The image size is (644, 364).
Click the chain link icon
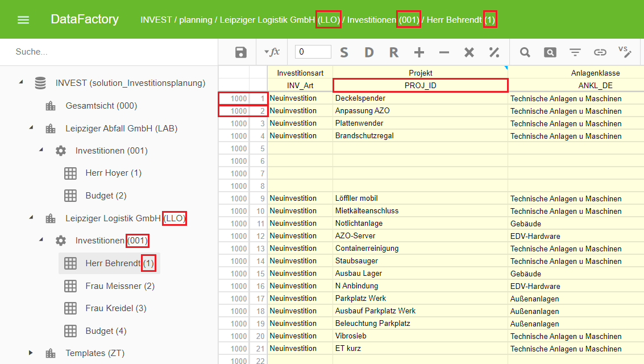600,52
